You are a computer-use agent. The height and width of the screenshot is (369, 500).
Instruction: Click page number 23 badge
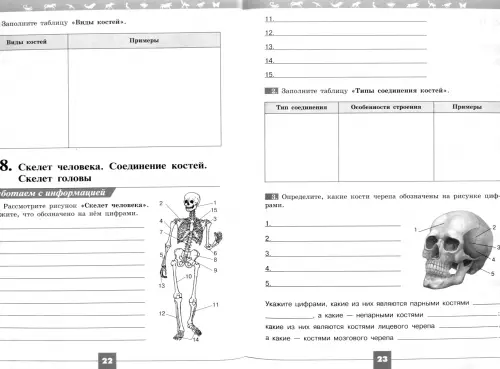[x=382, y=359]
